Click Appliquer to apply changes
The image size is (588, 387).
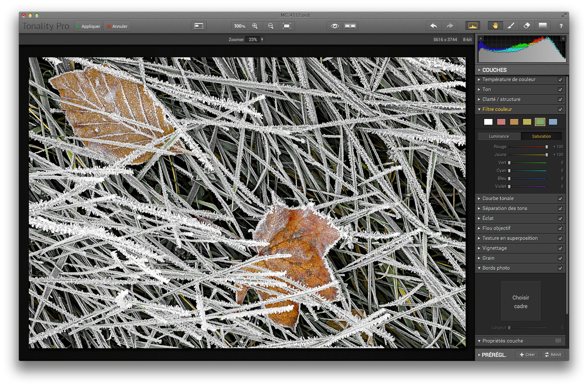tap(88, 26)
